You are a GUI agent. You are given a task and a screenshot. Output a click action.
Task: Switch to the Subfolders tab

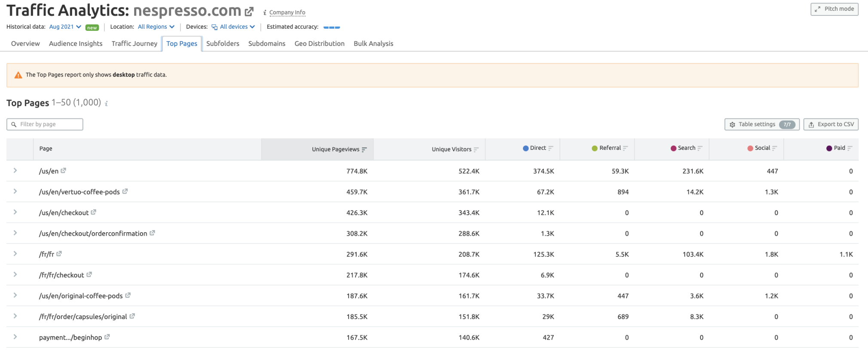[x=223, y=43]
